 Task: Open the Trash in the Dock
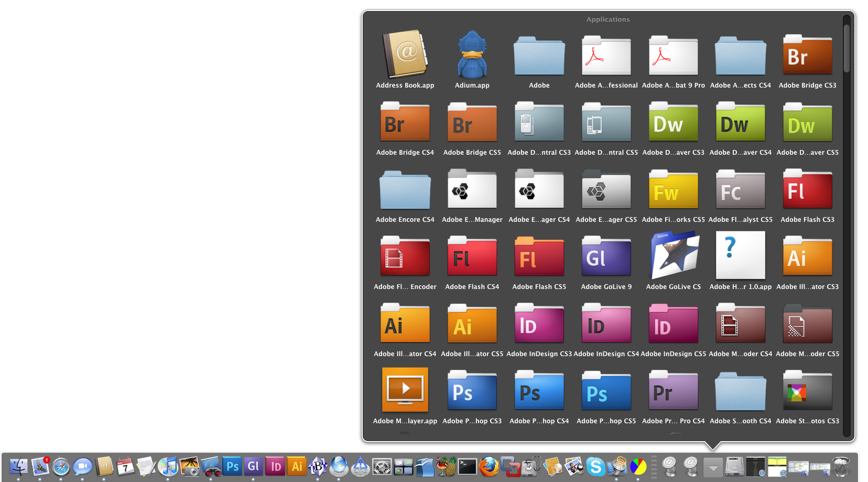coord(841,466)
